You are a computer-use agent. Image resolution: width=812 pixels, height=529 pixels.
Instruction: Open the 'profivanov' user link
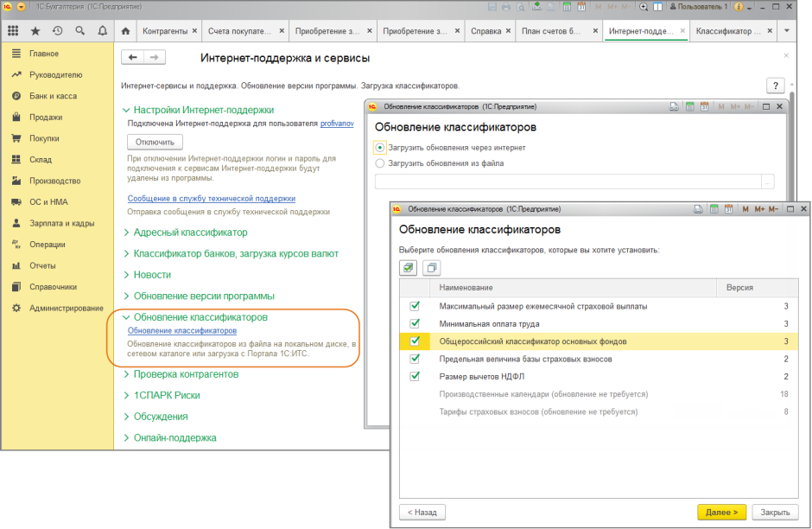click(x=337, y=124)
